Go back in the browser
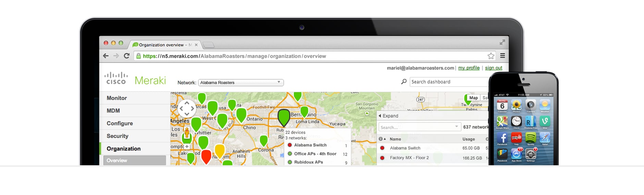Image resolution: width=644 pixels, height=195 pixels. [x=106, y=56]
